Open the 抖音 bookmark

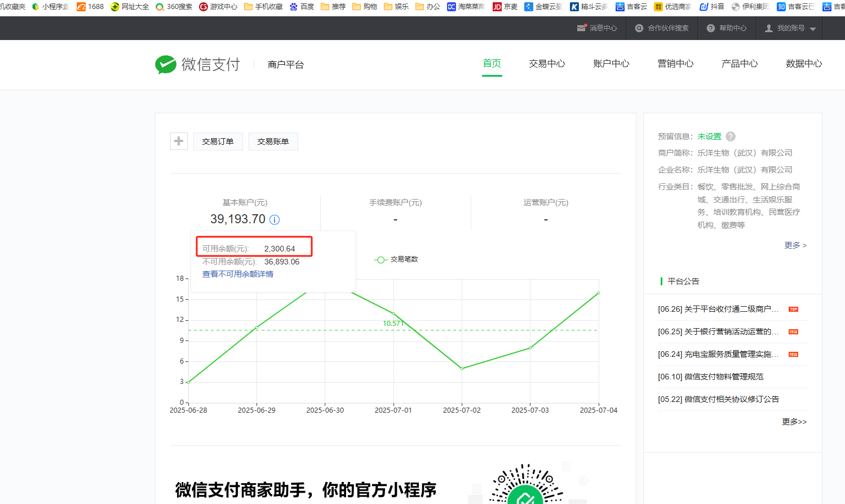(x=712, y=7)
